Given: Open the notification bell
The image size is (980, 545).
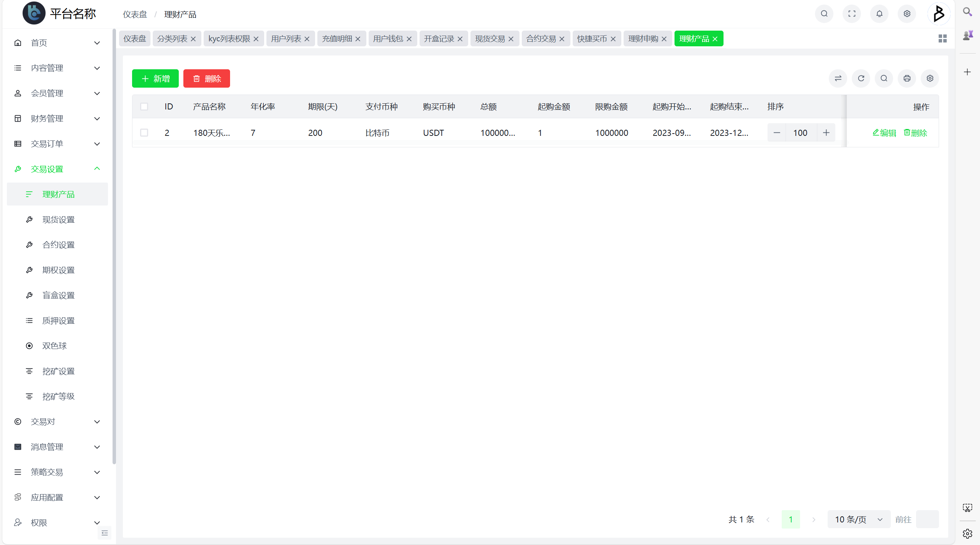Looking at the screenshot, I should [879, 14].
